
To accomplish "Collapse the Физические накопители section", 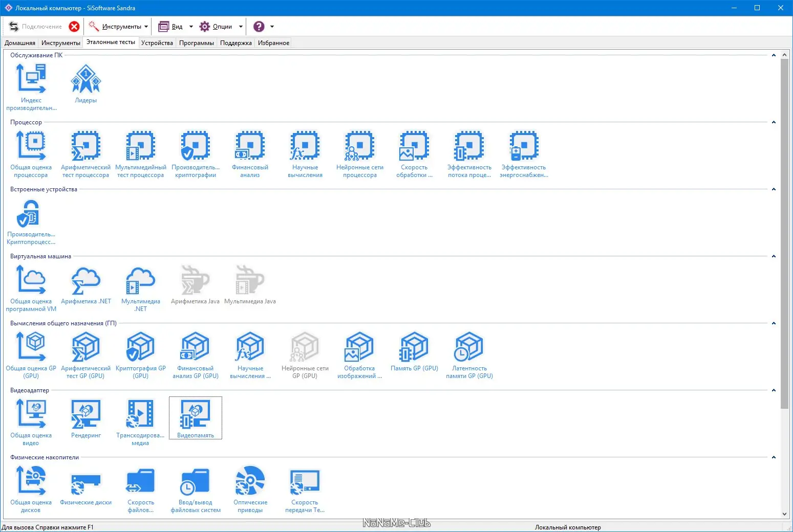I will click(774, 457).
